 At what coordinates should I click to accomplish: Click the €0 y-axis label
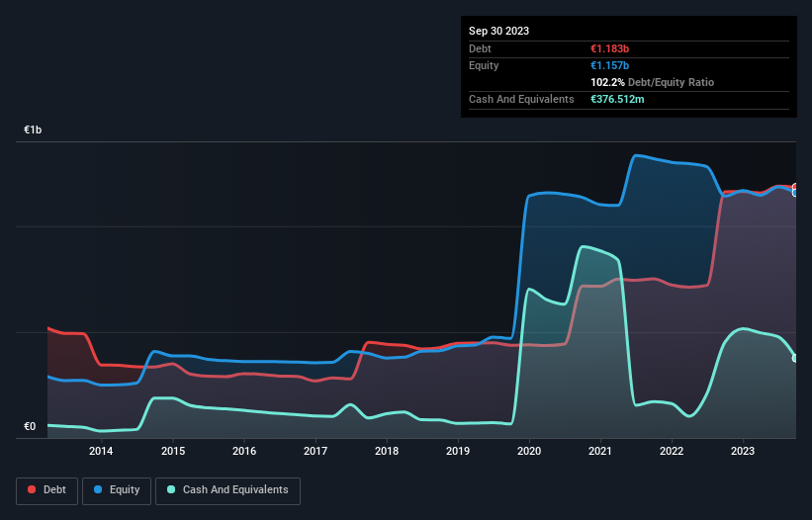click(30, 426)
